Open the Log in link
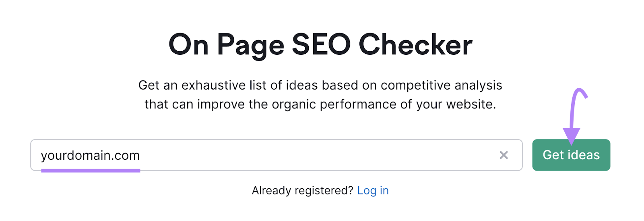The width and height of the screenshot is (644, 221). coord(373,190)
